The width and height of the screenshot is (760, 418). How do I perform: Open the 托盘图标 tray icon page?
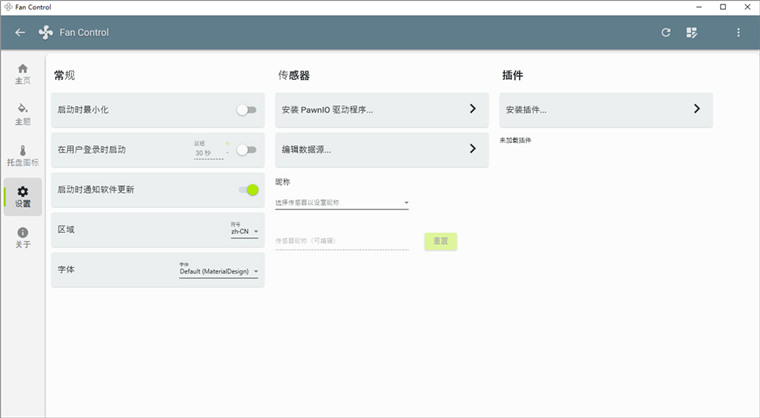click(x=23, y=156)
